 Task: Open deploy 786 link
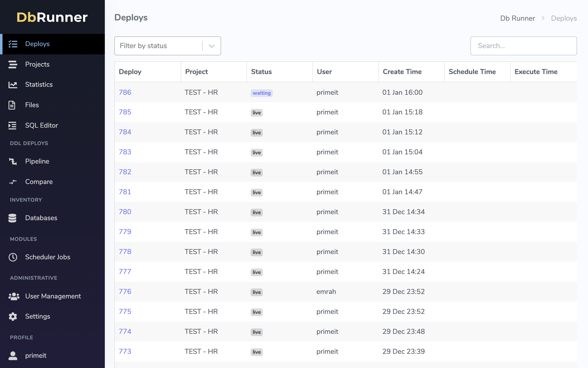pyautogui.click(x=125, y=92)
